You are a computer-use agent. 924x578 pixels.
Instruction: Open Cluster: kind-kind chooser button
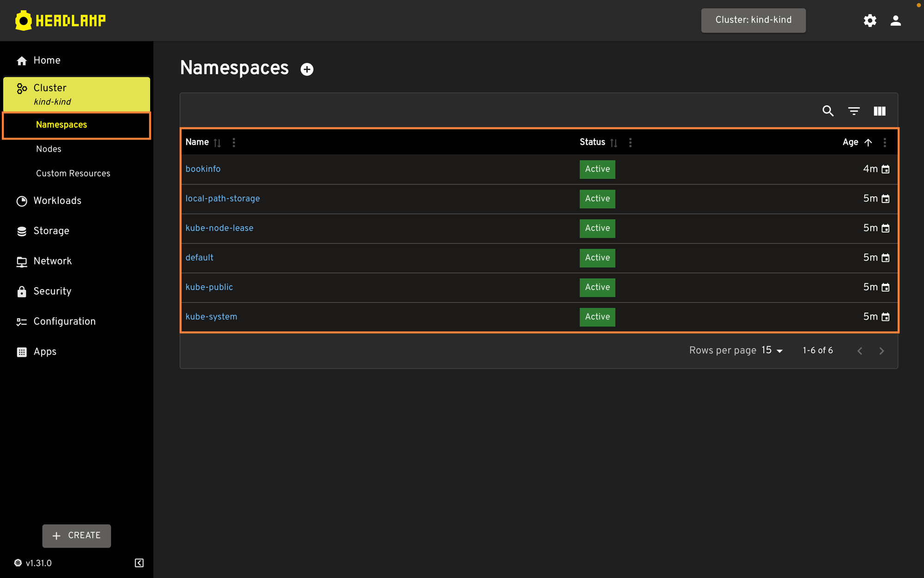point(754,20)
